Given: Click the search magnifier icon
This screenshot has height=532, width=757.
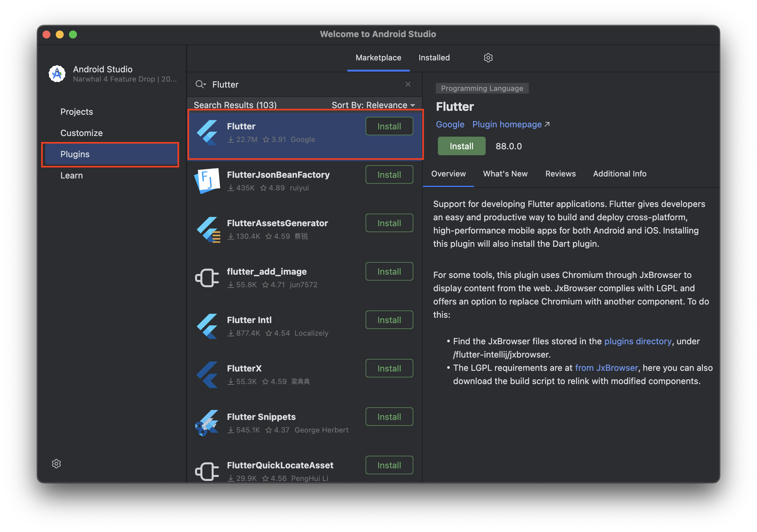Looking at the screenshot, I should [x=200, y=84].
